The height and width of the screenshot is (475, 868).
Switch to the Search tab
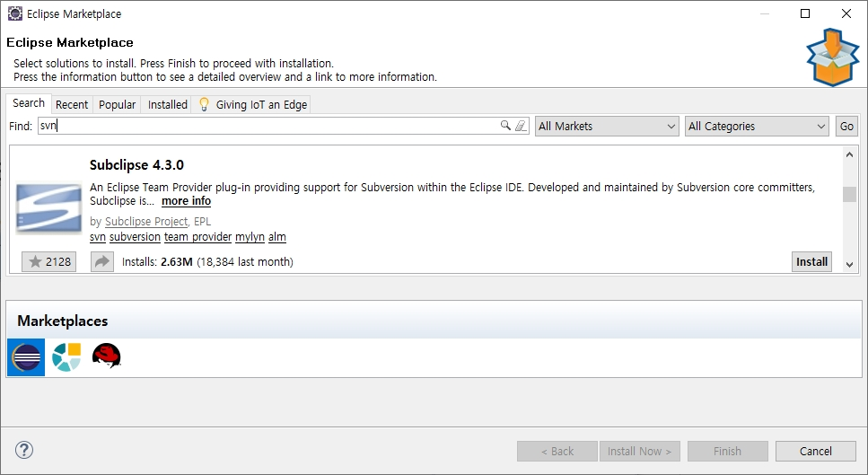[29, 103]
